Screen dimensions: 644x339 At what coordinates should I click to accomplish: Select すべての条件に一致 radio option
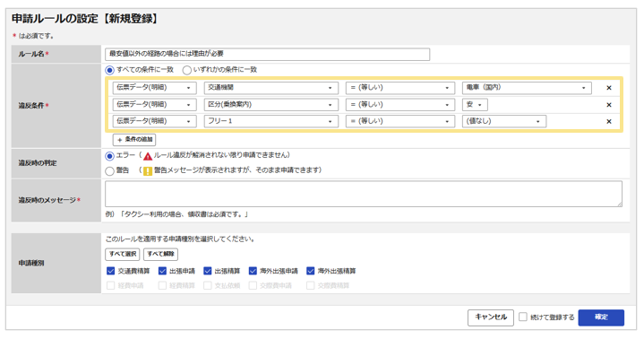[x=109, y=70]
